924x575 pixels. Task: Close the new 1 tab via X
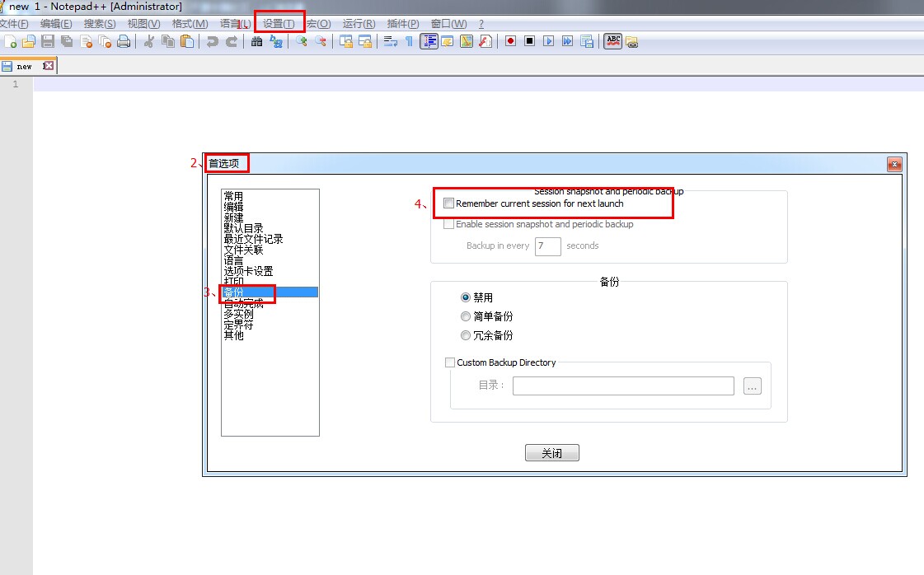click(x=49, y=66)
